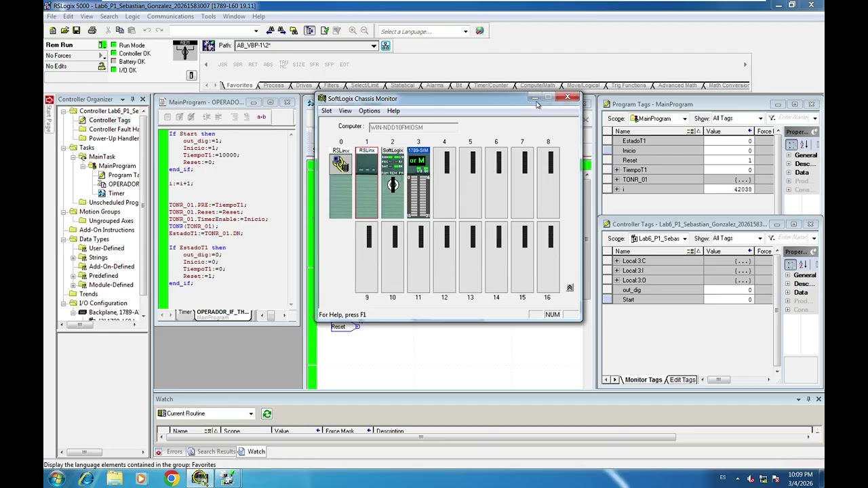Collapse the Tasks folder in Controller Organizer
This screenshot has height=488, width=868.
pyautogui.click(x=64, y=148)
